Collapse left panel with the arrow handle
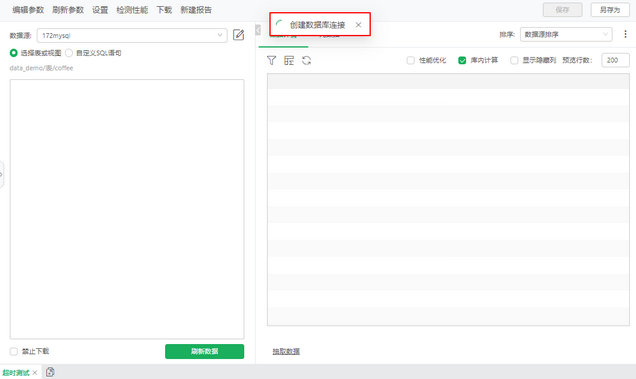636x379 pixels. pos(258,30)
